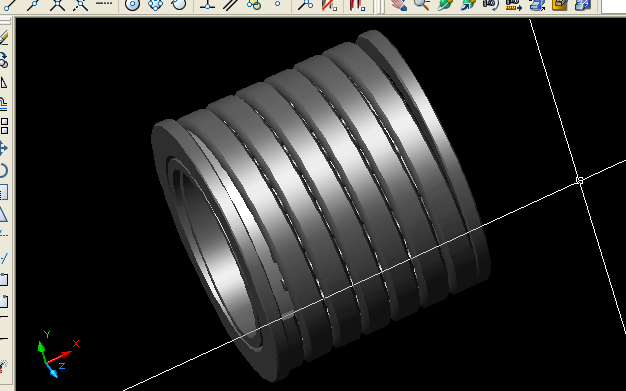
Task: Select the Snap to Tangent tool
Action: pyautogui.click(x=179, y=5)
